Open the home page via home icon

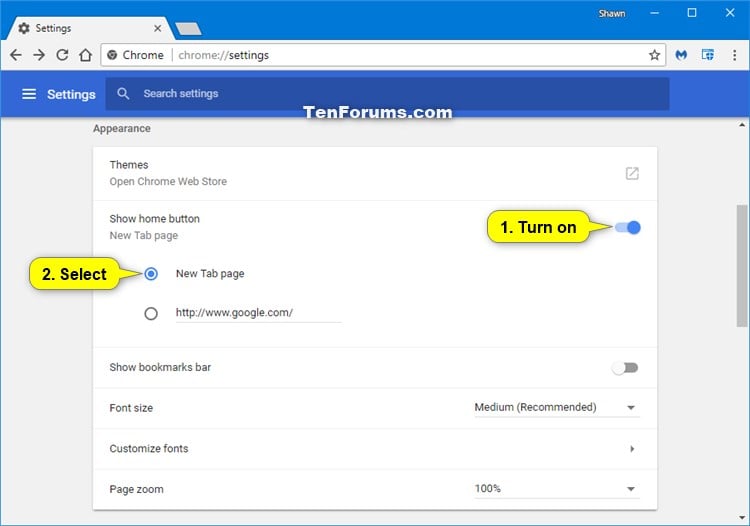click(x=85, y=55)
